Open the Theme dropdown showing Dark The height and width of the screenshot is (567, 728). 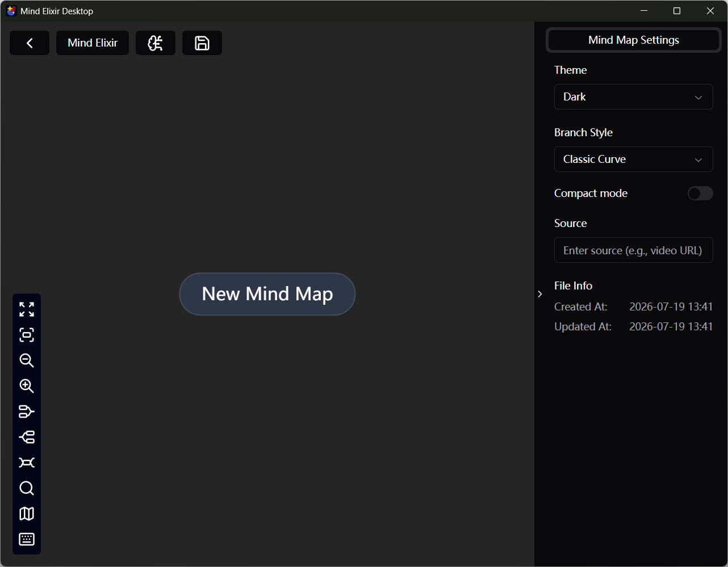tap(634, 97)
